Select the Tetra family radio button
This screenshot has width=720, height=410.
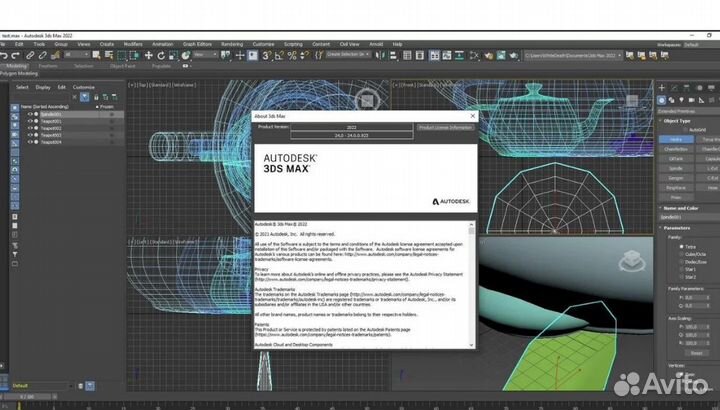pyautogui.click(x=681, y=247)
